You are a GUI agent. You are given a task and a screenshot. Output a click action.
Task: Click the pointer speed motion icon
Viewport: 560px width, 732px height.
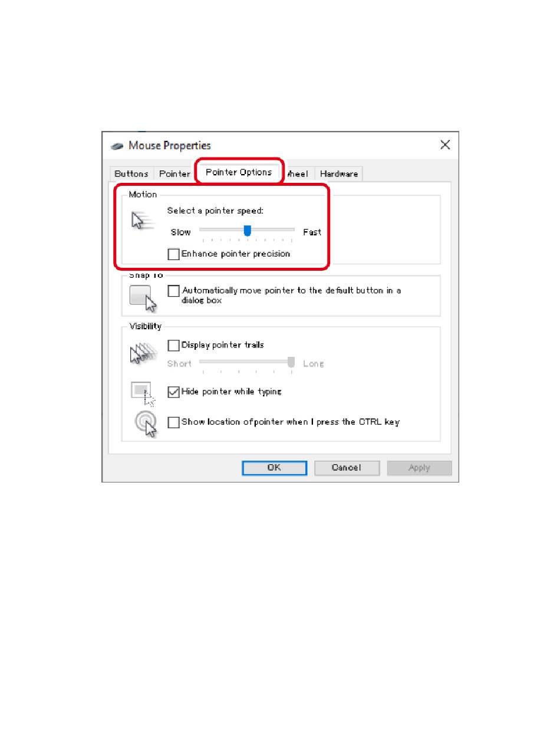click(141, 221)
